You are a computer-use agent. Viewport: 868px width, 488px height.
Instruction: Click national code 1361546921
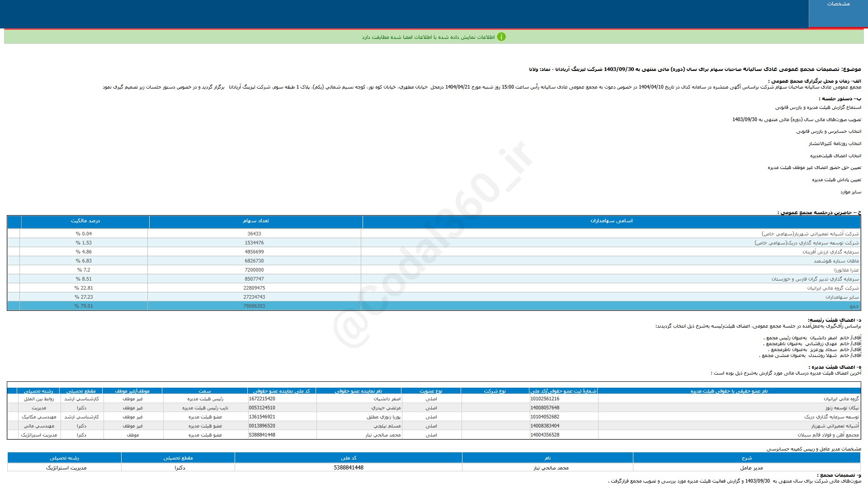click(x=262, y=417)
